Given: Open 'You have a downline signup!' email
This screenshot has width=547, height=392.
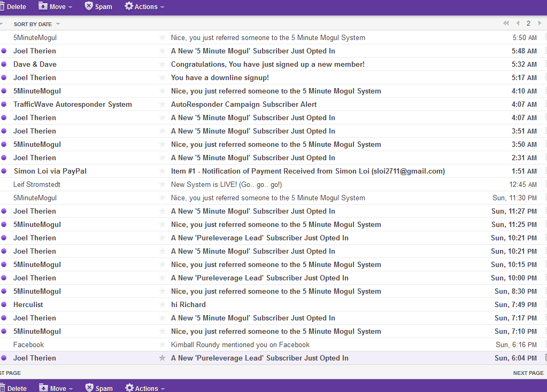Looking at the screenshot, I should click(x=220, y=77).
